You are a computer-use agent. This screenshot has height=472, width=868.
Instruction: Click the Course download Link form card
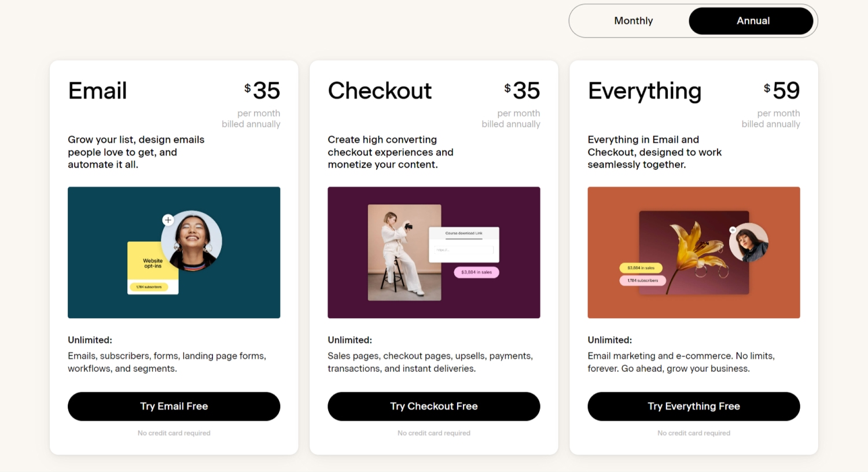464,243
